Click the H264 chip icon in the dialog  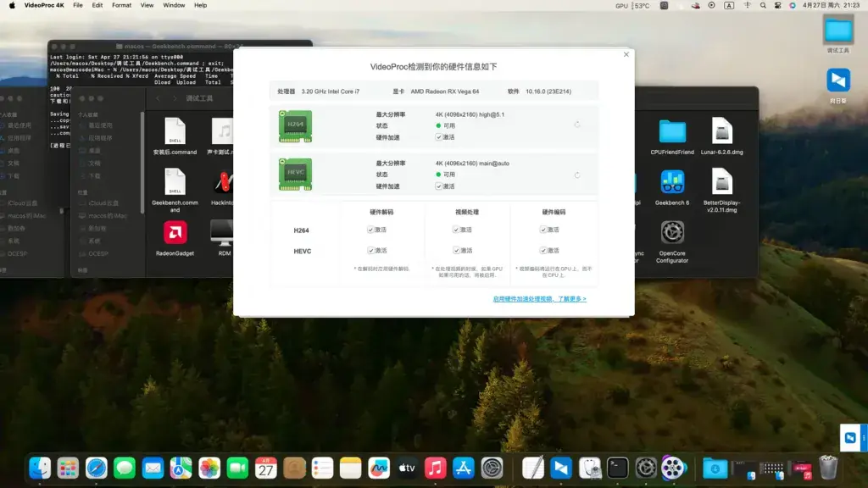pos(295,126)
